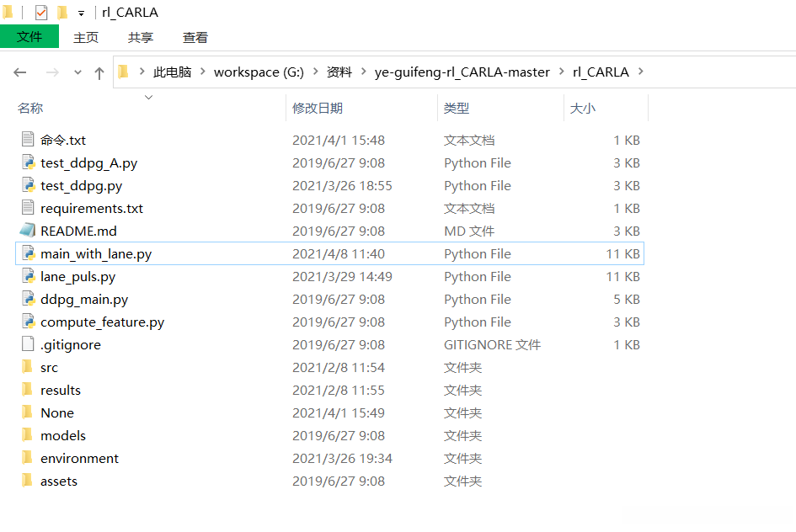796x532 pixels.
Task: Click the README.md file icon
Action: point(28,231)
